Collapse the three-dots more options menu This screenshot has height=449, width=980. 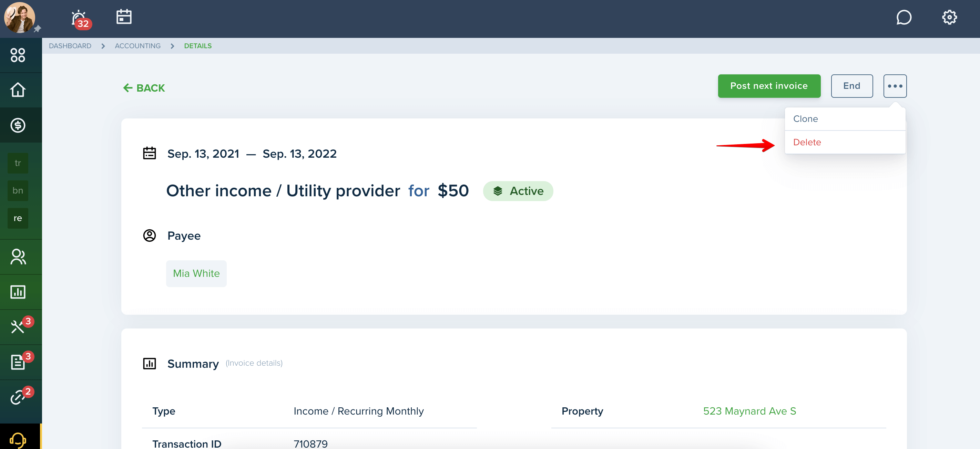pos(895,86)
